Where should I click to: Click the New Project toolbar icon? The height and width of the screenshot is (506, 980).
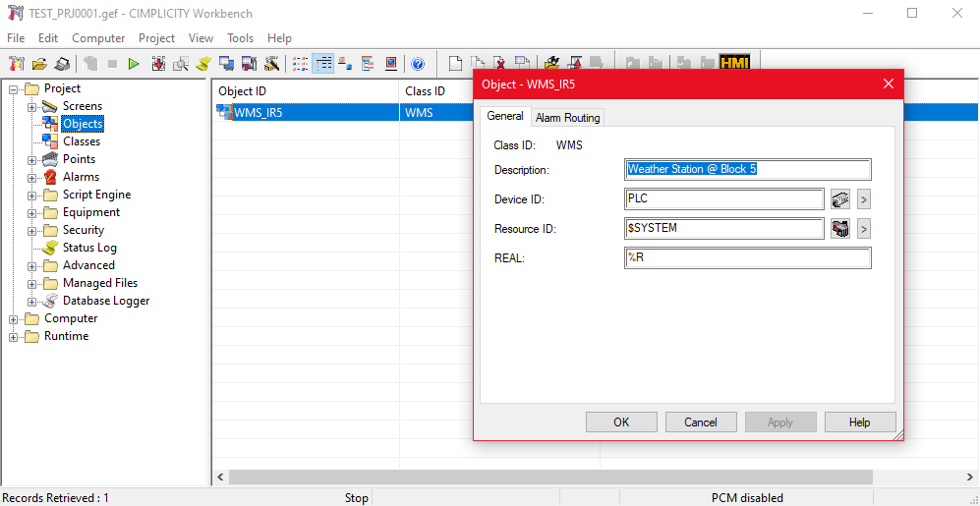(x=17, y=63)
